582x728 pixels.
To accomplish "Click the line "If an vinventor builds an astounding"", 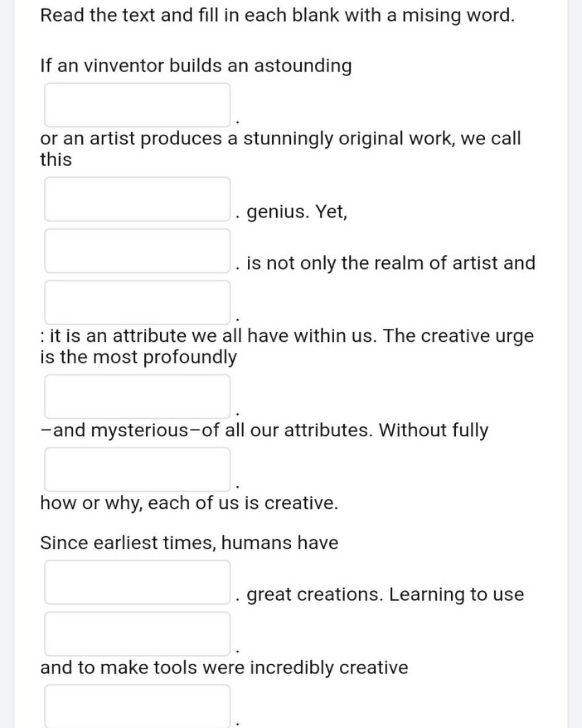I will point(196,66).
